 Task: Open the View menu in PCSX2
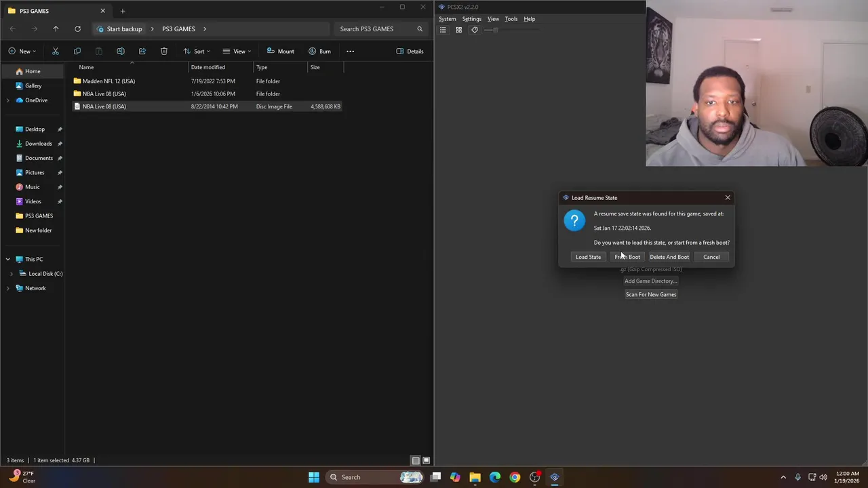pyautogui.click(x=493, y=19)
